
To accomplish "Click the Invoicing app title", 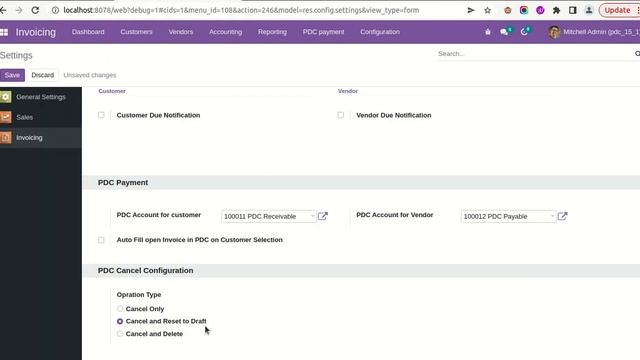I will (36, 32).
